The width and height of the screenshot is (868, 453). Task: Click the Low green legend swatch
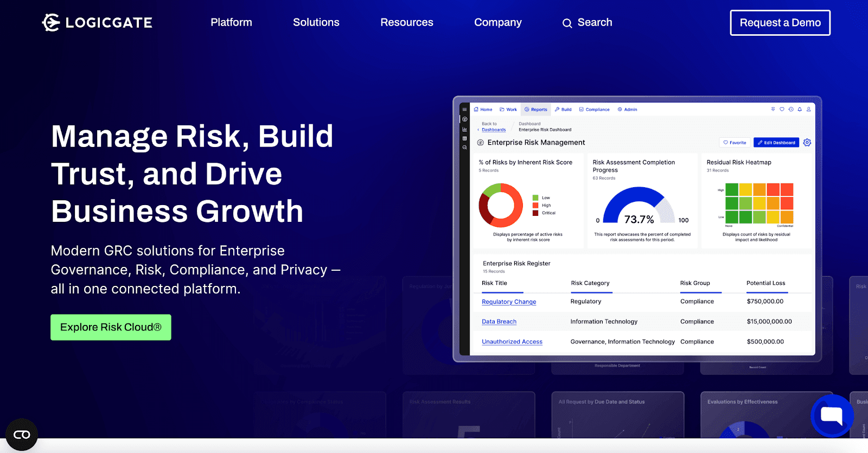[535, 198]
